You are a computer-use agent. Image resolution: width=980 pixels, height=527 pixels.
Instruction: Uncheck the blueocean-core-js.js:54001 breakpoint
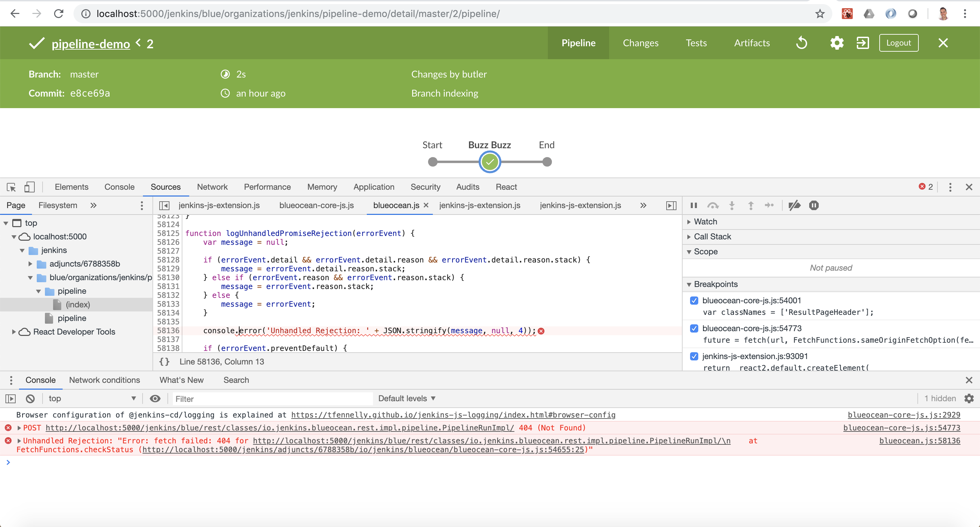pyautogui.click(x=694, y=300)
